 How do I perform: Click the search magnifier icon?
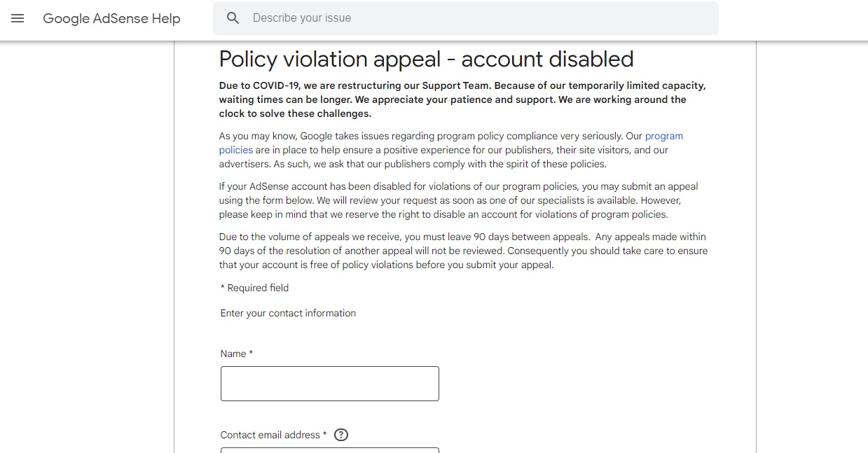click(x=233, y=18)
